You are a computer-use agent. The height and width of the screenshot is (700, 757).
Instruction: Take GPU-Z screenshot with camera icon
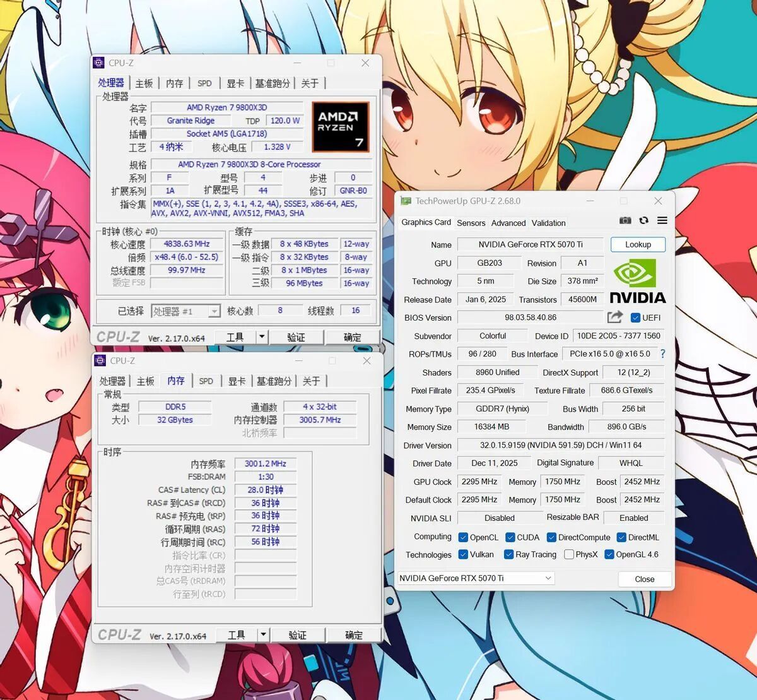tap(625, 220)
